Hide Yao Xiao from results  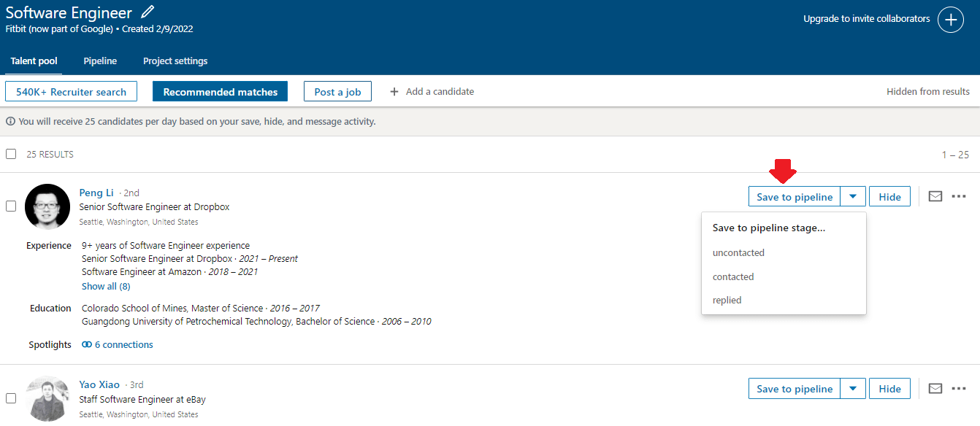pos(889,389)
